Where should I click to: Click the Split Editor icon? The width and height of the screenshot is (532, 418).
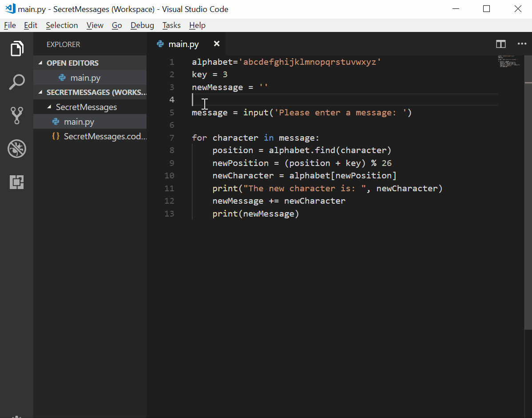(x=501, y=44)
